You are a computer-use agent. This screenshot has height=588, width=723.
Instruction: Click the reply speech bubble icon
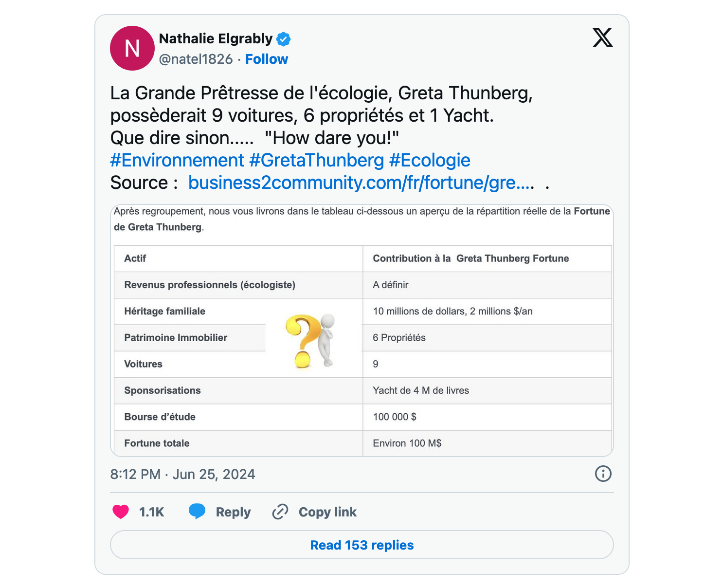tap(197, 511)
